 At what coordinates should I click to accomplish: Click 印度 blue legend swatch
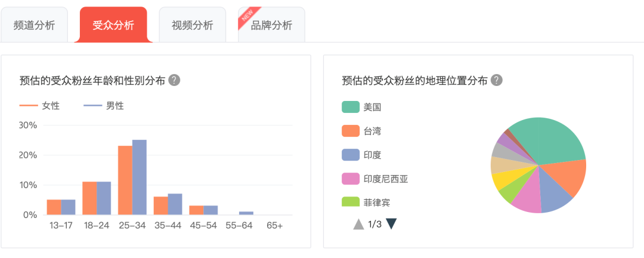[x=351, y=155]
